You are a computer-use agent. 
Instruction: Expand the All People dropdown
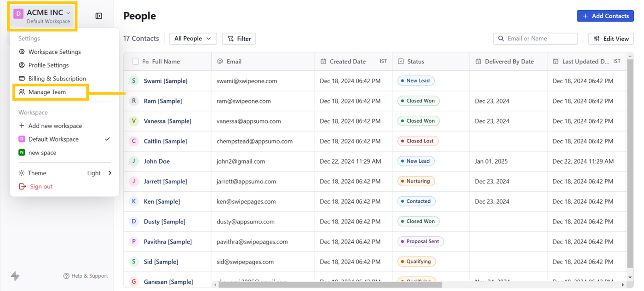click(193, 39)
